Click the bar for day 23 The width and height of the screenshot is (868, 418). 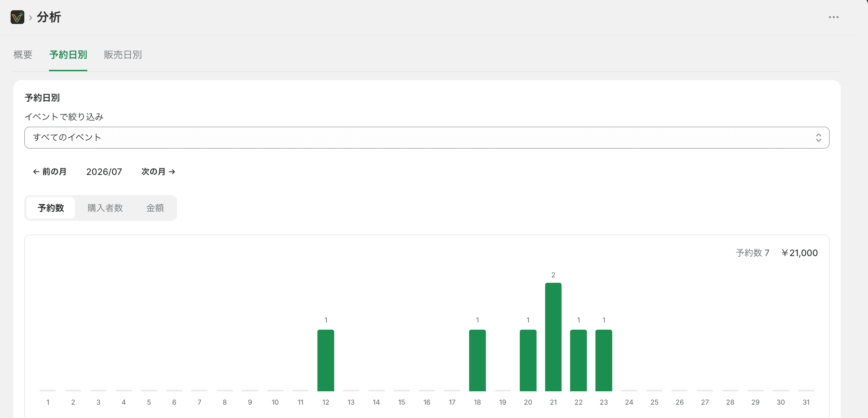[604, 360]
